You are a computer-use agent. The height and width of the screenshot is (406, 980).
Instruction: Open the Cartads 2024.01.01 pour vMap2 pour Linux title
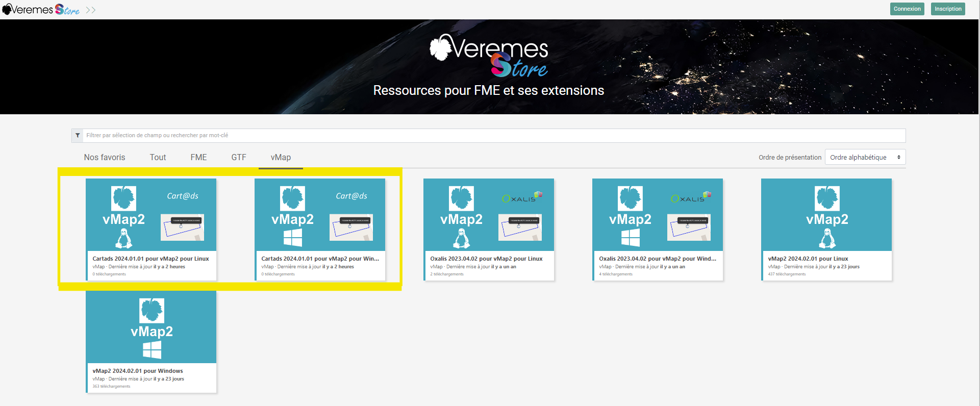(x=150, y=259)
